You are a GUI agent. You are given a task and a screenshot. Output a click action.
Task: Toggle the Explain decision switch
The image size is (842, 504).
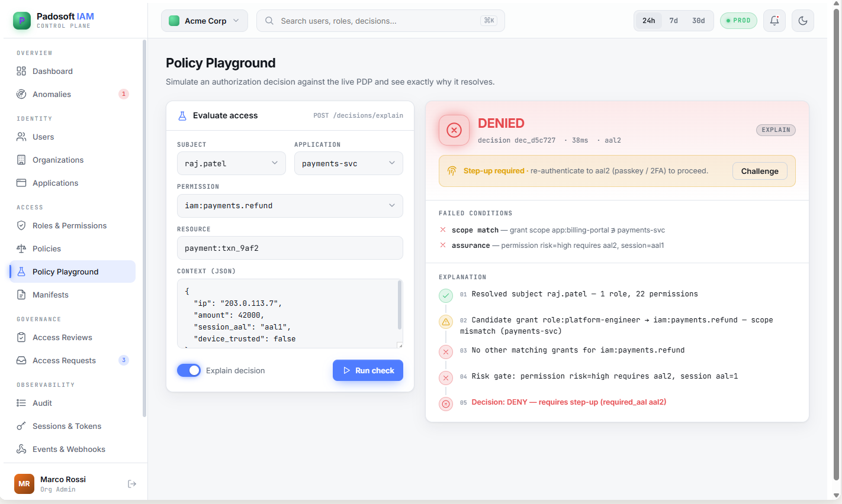pos(189,370)
